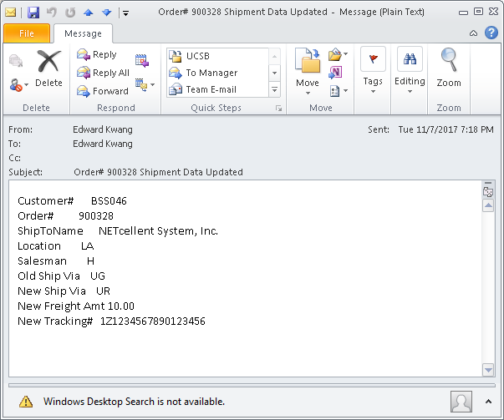The height and width of the screenshot is (420, 504).
Task: Minimize the ribbon with caret icon
Action: pyautogui.click(x=473, y=33)
